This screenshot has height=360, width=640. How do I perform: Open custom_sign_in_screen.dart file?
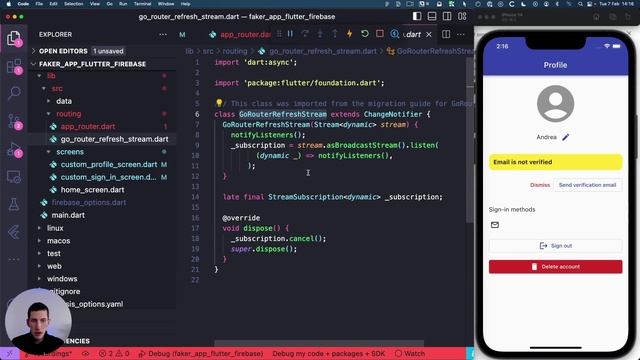click(108, 177)
